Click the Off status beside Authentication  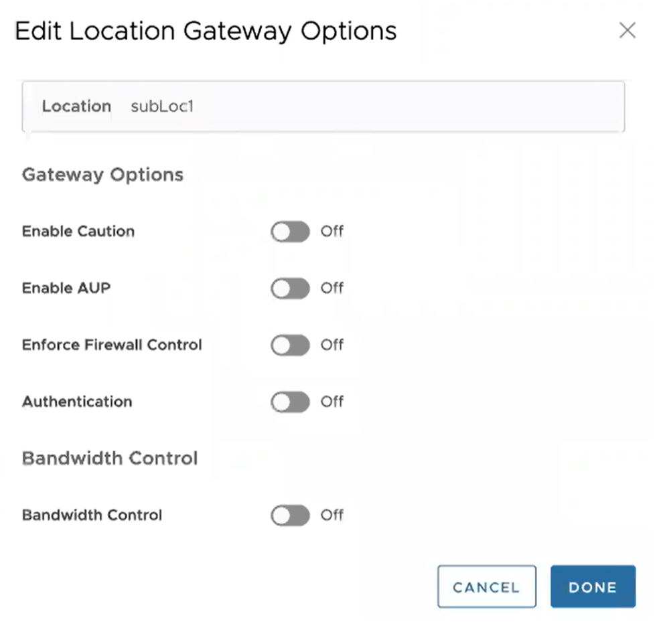coord(331,402)
